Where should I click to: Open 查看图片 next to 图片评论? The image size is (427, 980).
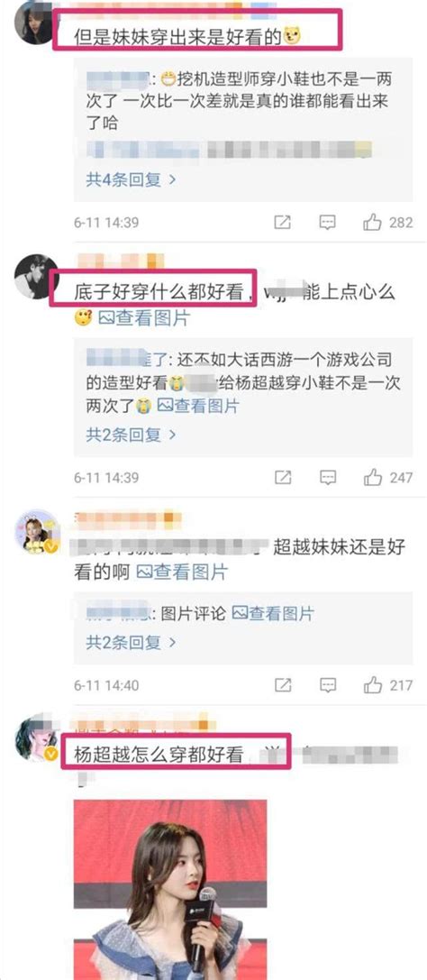tap(273, 614)
